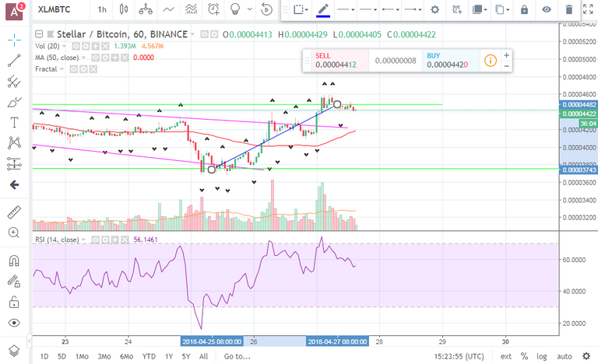Change the 1h interval

coord(102,9)
